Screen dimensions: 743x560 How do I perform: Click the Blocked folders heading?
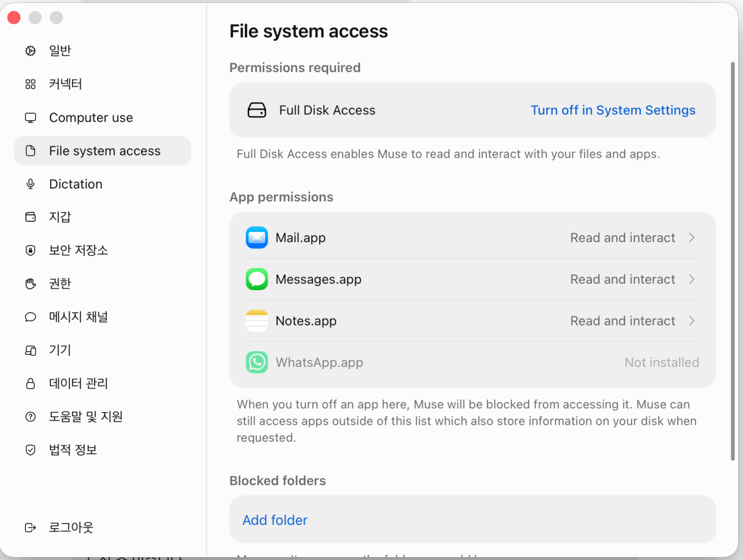[277, 480]
